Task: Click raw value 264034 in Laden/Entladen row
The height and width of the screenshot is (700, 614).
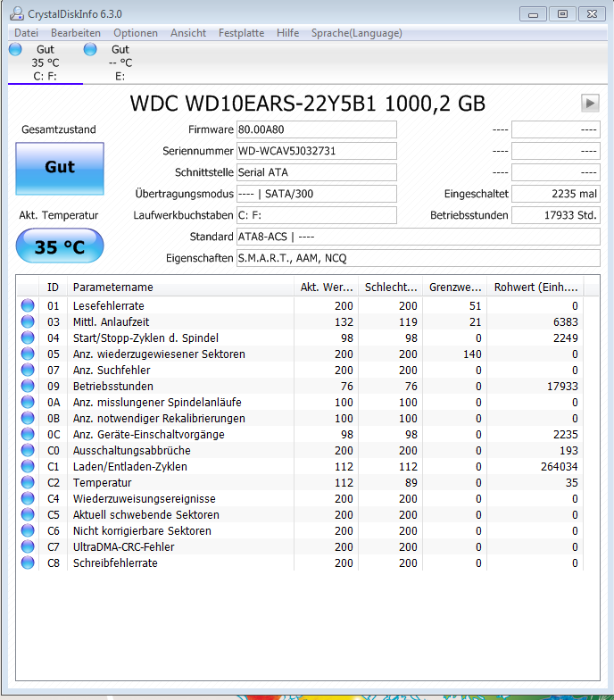Action: click(559, 466)
